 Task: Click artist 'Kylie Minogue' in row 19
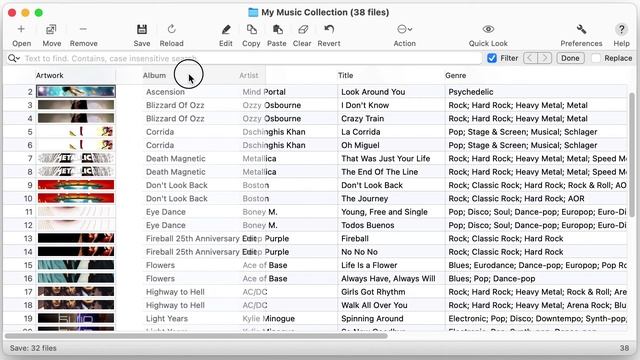(x=269, y=318)
